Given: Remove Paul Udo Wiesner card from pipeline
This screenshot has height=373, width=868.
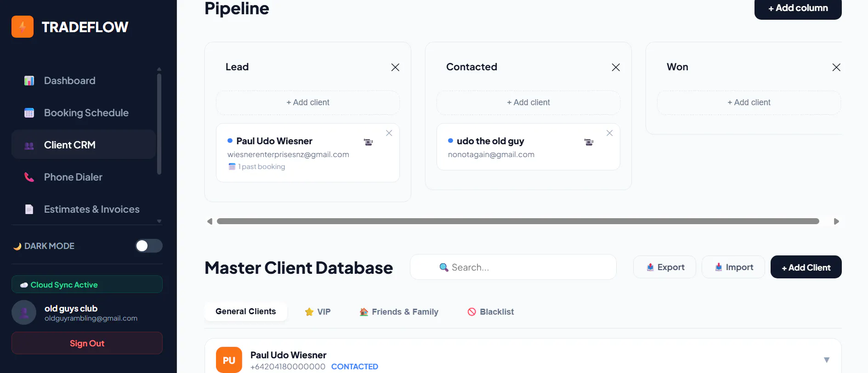Looking at the screenshot, I should [389, 133].
